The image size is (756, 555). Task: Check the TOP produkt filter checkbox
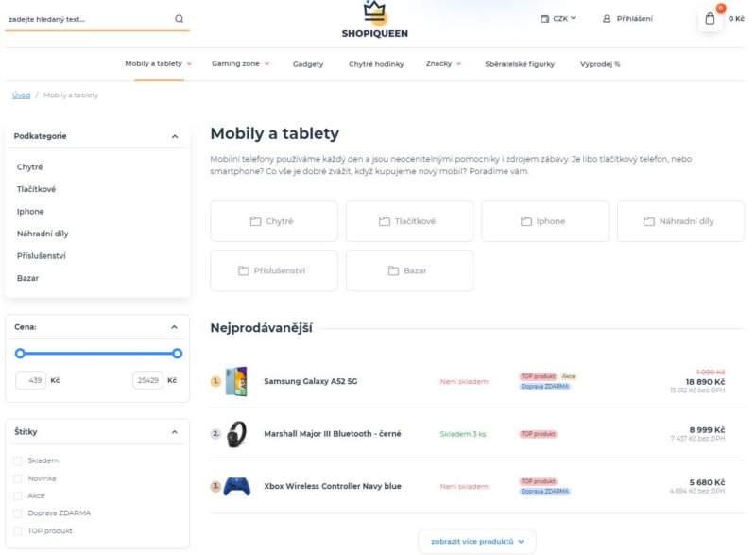coord(18,531)
